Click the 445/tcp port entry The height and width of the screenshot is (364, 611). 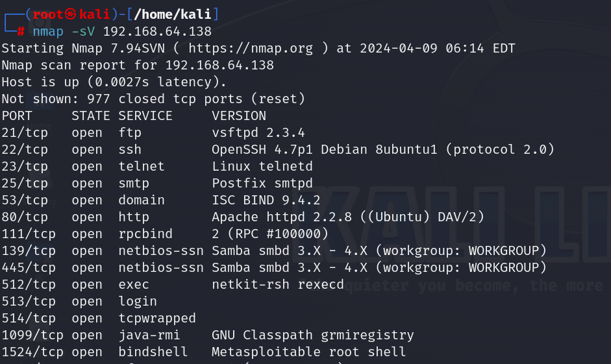pyautogui.click(x=29, y=268)
